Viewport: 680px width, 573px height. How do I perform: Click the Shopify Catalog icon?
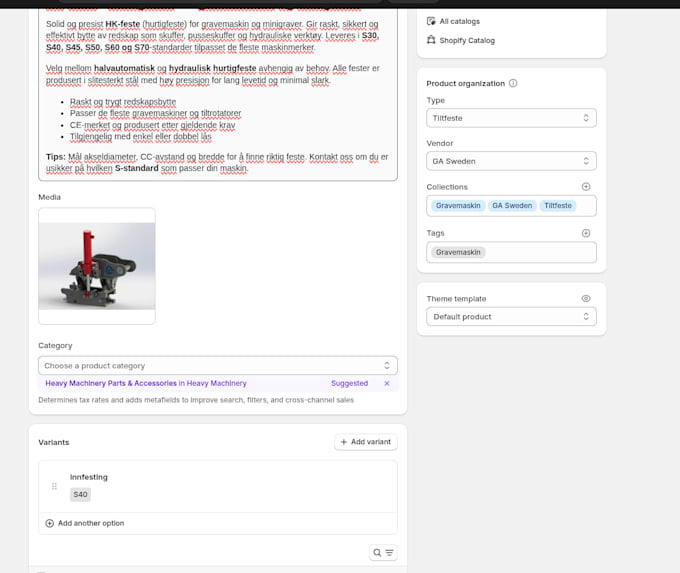431,40
